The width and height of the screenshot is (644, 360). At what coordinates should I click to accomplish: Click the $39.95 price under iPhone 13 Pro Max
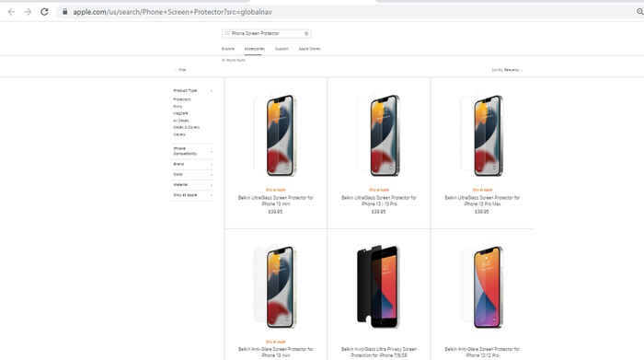pyautogui.click(x=482, y=212)
